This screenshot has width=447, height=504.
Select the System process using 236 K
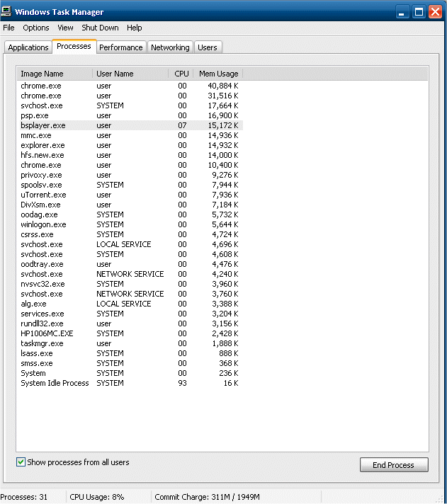pyautogui.click(x=130, y=373)
